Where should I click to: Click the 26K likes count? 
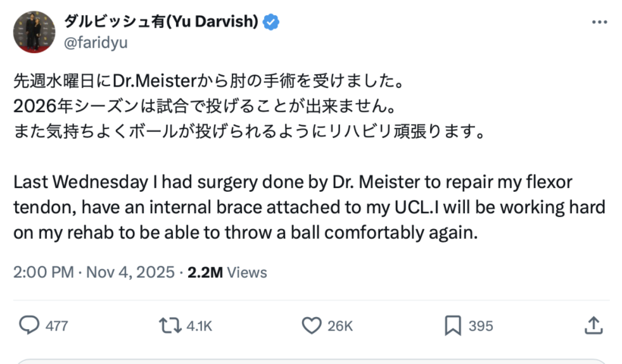coord(340,326)
